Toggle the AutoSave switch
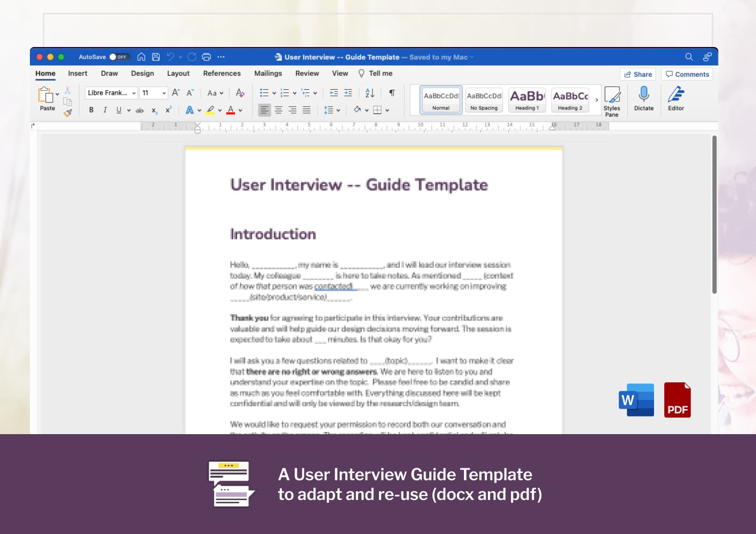The image size is (756, 534). click(119, 57)
